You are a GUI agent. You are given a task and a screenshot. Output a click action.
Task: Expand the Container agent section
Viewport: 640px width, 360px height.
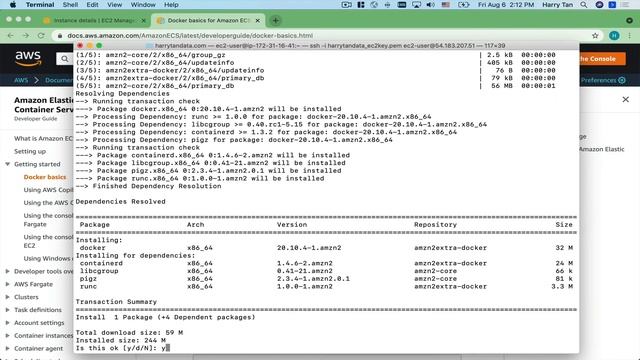click(7, 349)
